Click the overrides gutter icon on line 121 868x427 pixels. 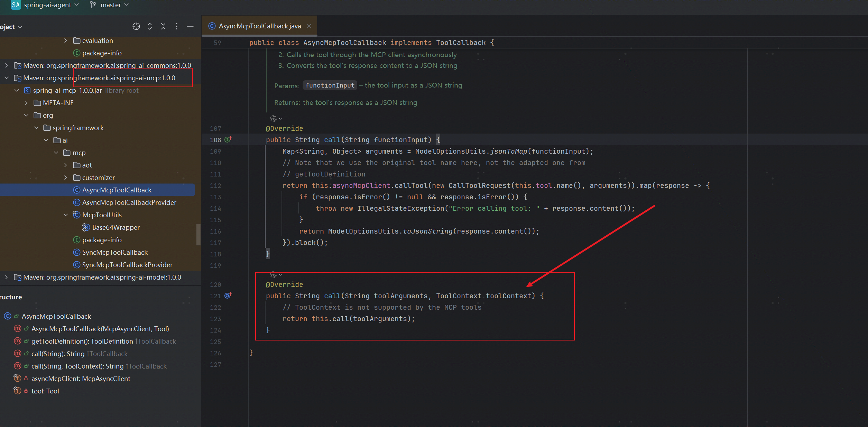228,296
